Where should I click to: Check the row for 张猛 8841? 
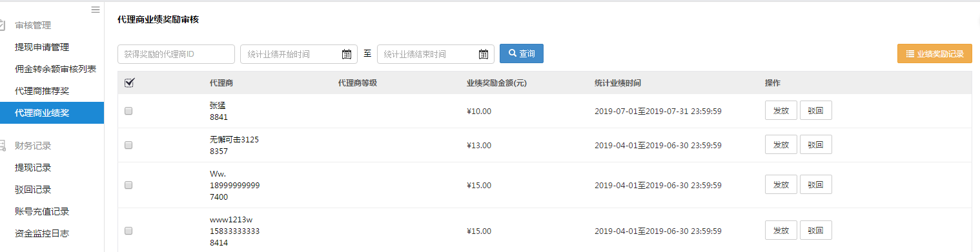pos(128,111)
